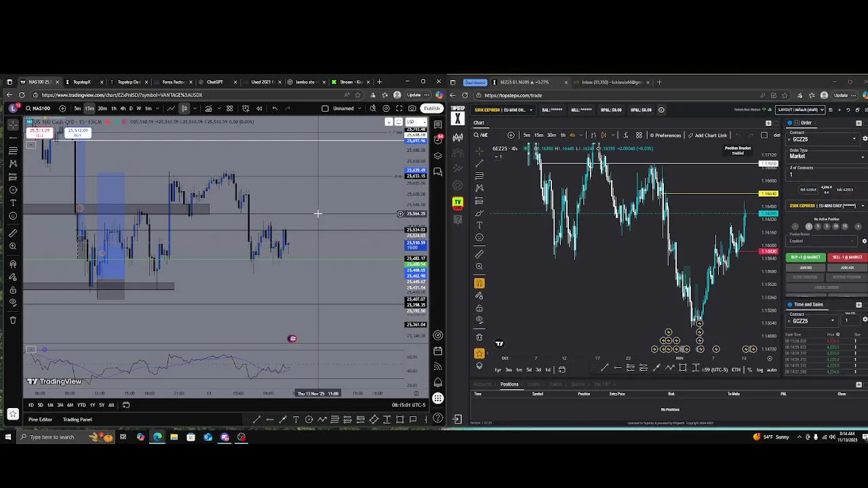Select the 15m timeframe in TradingView
The image size is (868, 488).
click(x=90, y=108)
